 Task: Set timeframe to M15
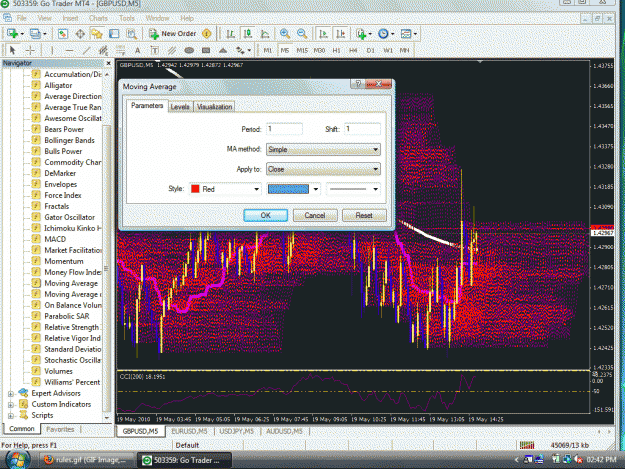coord(302,50)
